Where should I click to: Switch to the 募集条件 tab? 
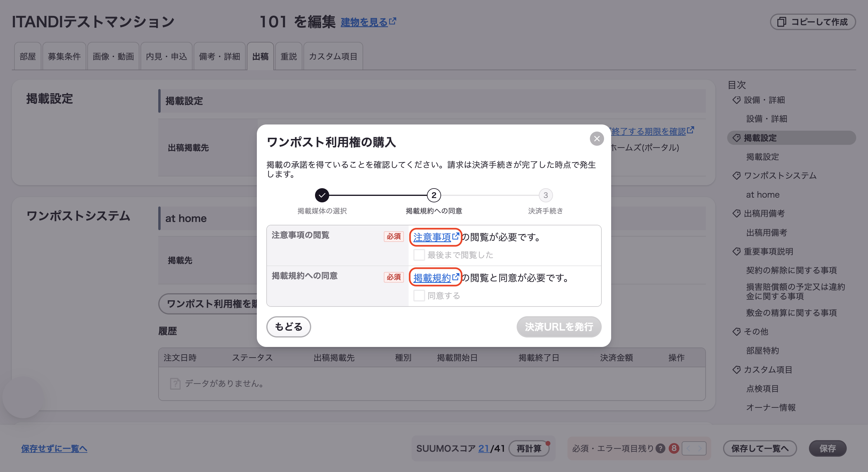[64, 56]
